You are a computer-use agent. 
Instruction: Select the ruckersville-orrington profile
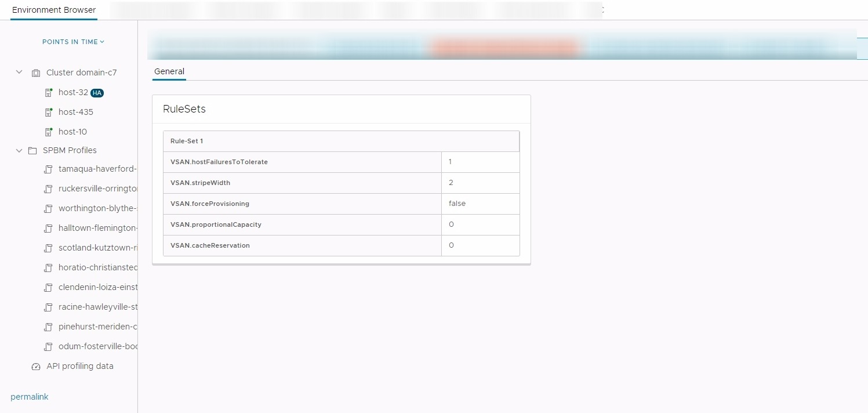(97, 189)
